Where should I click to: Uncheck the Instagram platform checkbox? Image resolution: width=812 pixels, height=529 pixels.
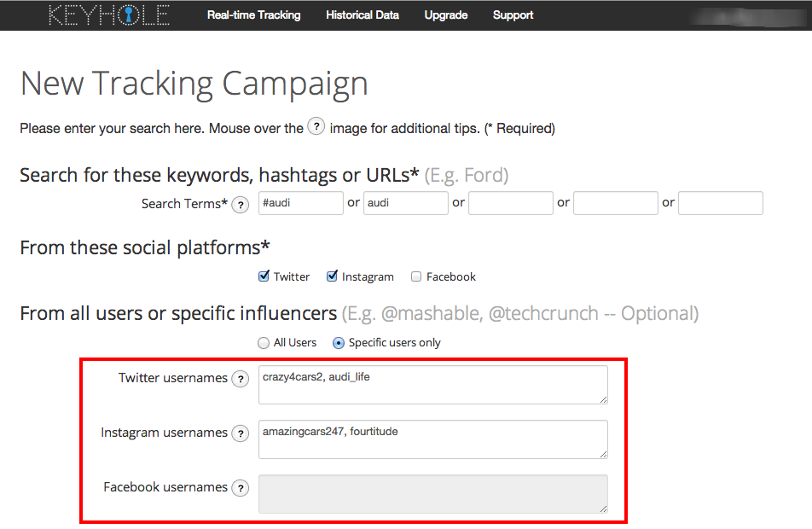[332, 276]
